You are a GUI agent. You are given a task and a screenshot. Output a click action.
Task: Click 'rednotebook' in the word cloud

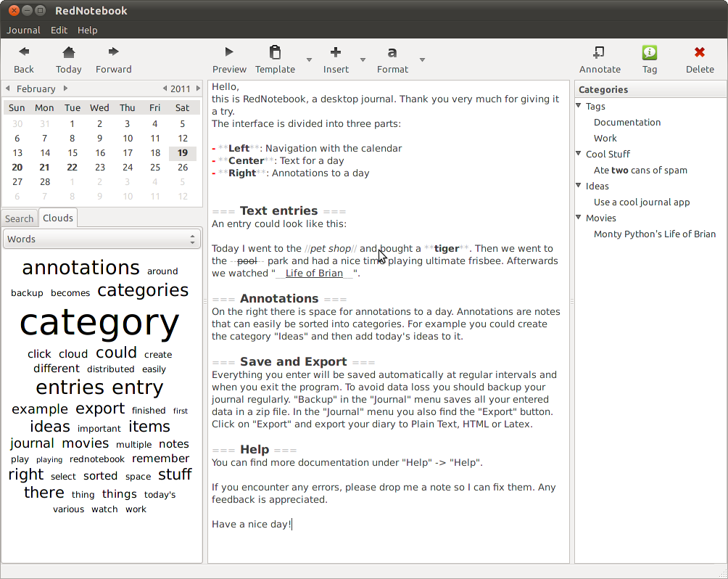97,459
